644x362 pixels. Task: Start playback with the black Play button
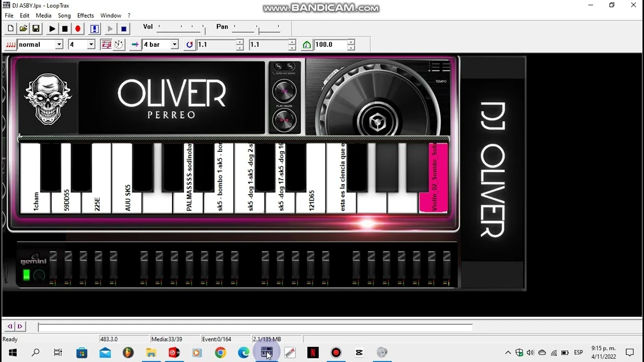pos(52,29)
